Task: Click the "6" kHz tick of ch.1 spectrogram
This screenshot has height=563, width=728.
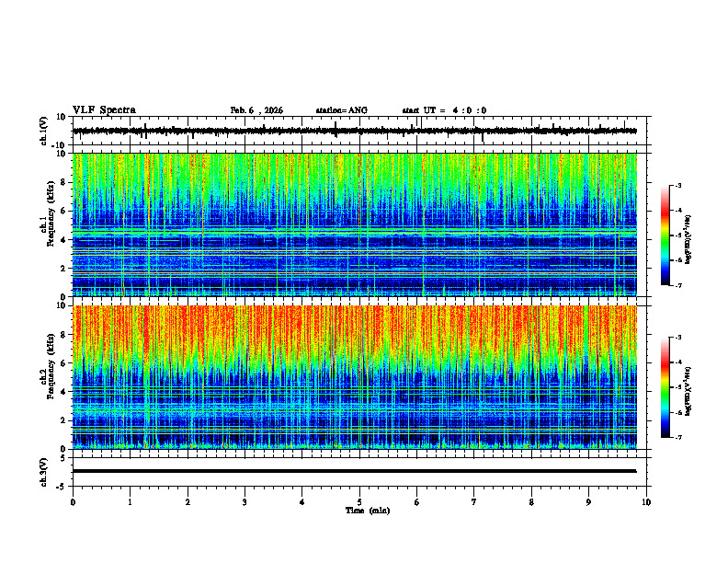Action: [63, 211]
